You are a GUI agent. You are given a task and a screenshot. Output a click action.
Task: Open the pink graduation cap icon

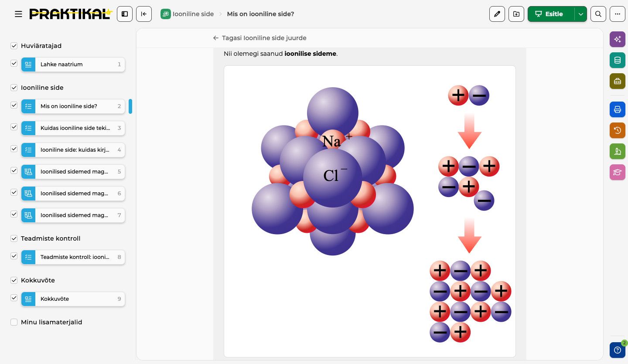click(x=618, y=172)
